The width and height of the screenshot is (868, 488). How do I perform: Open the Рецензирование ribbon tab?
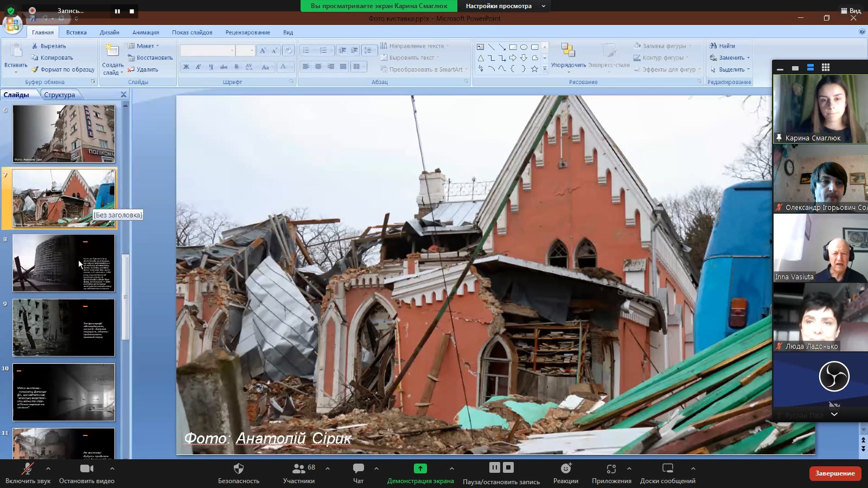point(248,32)
